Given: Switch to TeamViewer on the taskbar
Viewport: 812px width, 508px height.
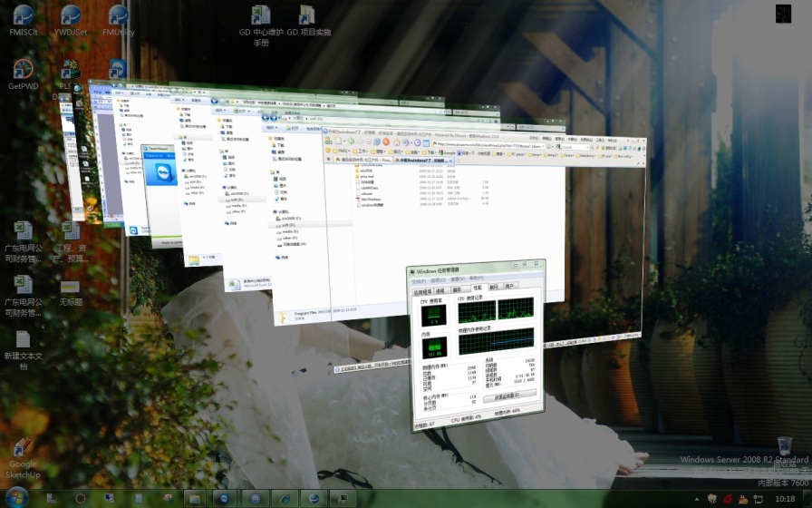Looking at the screenshot, I should [224, 499].
